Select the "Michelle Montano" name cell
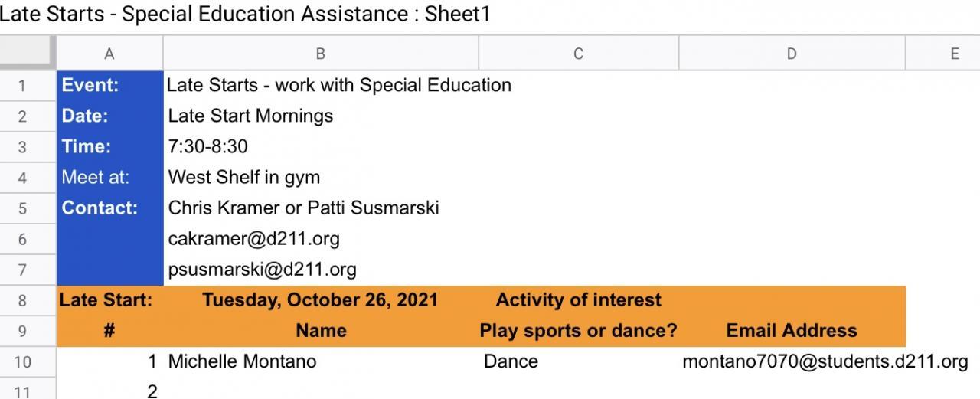The height and width of the screenshot is (399, 980). pyautogui.click(x=242, y=361)
